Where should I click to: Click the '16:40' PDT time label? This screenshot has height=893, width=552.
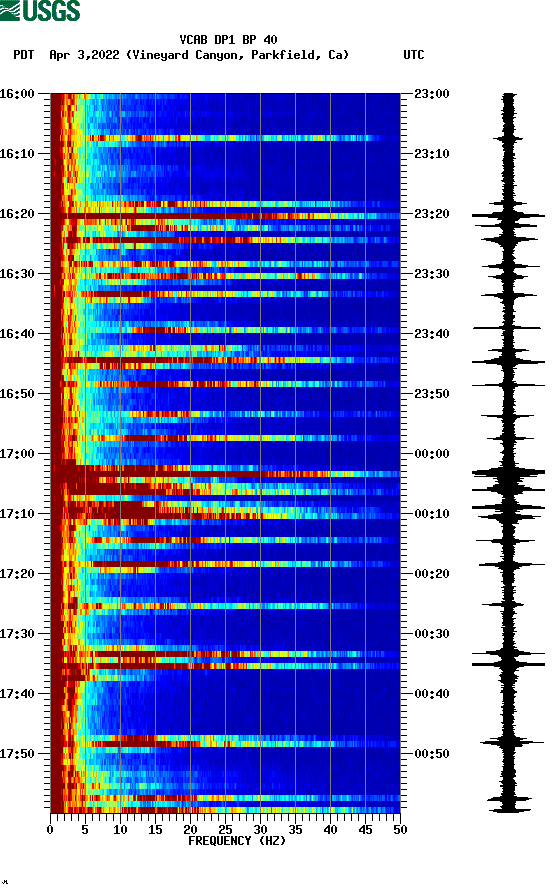[17, 334]
